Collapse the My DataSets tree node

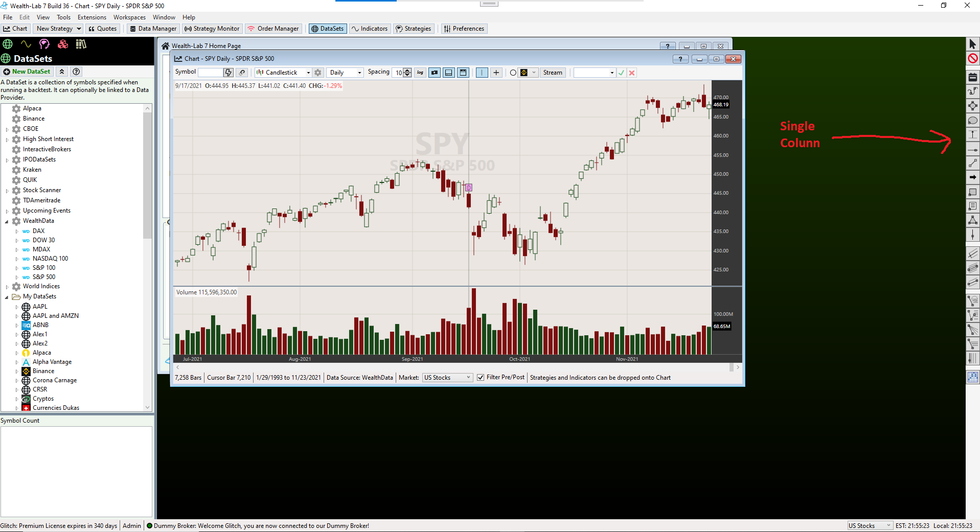pyautogui.click(x=7, y=297)
